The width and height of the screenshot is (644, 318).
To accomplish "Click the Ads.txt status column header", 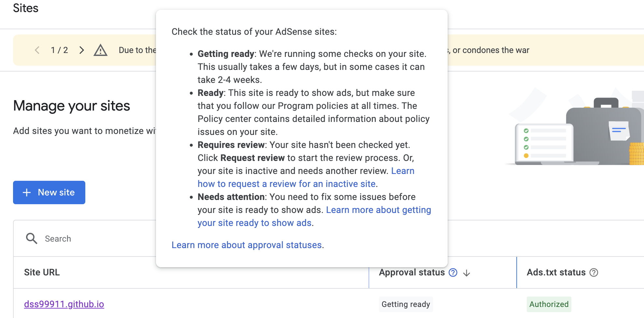I will point(556,272).
